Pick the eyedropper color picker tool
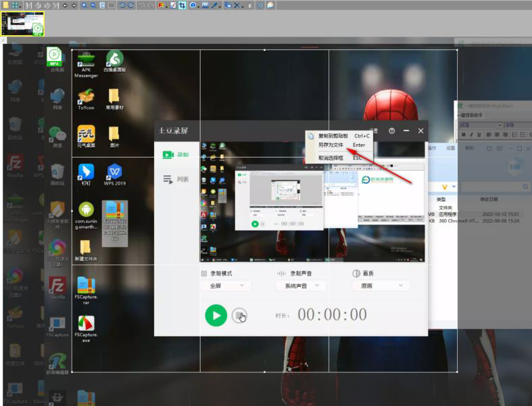 coord(214,5)
